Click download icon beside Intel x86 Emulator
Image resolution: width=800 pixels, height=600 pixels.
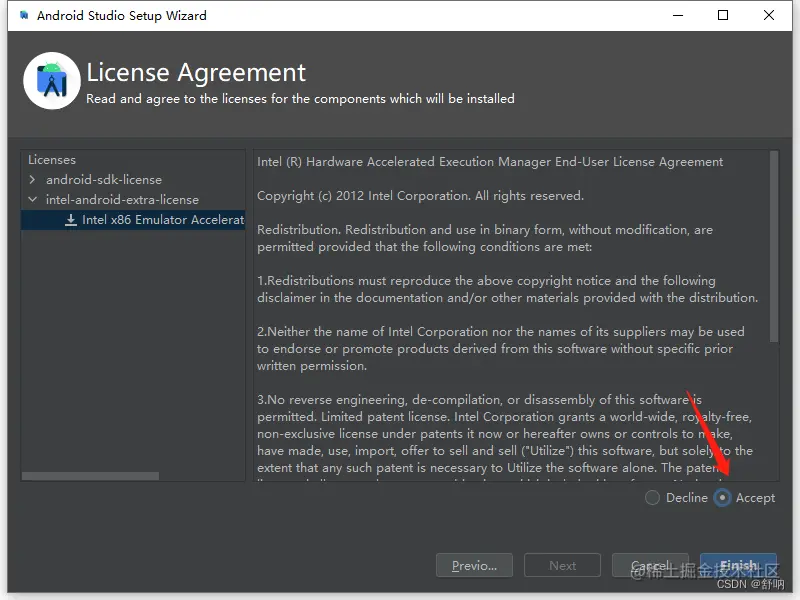71,220
